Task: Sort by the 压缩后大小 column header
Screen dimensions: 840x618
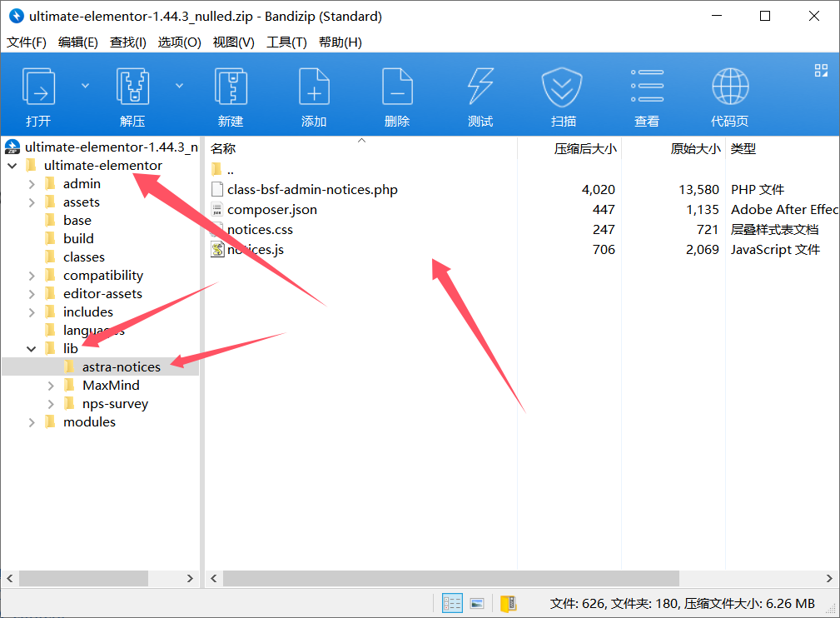Action: click(x=585, y=149)
